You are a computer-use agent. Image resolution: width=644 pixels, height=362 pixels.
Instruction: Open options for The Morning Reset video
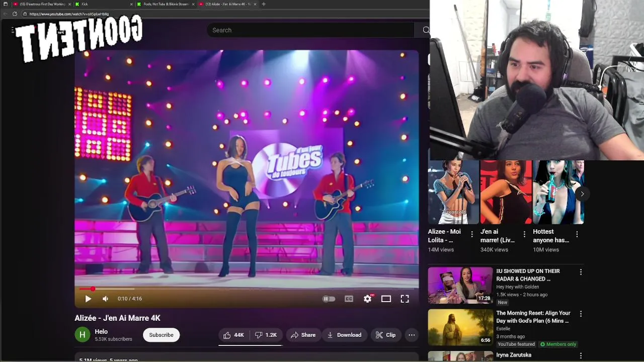[581, 314]
